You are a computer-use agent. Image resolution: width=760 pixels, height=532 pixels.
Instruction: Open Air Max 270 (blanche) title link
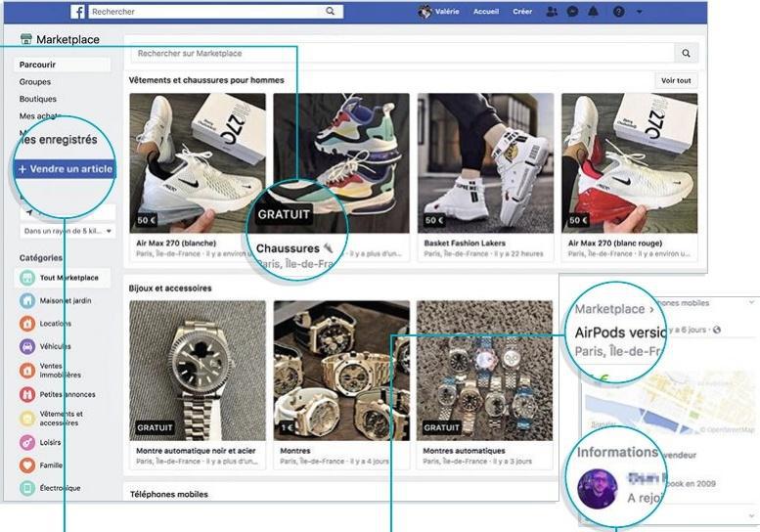(176, 244)
